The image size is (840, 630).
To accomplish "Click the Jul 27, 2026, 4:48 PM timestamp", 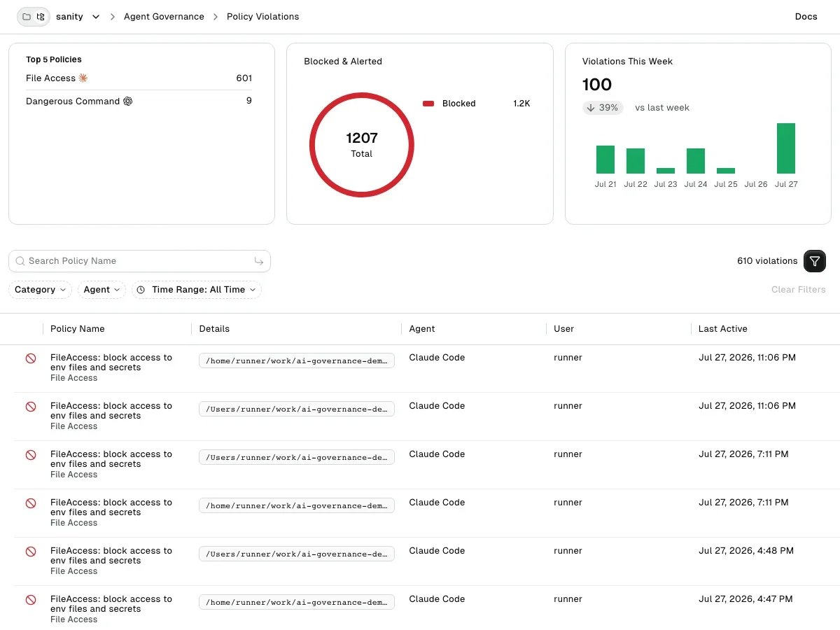I will pos(746,551).
